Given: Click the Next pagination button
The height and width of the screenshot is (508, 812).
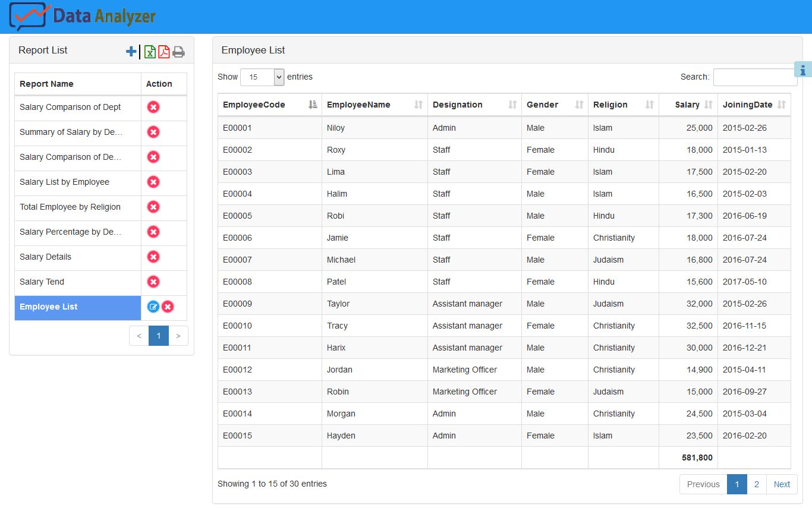Looking at the screenshot, I should (782, 484).
